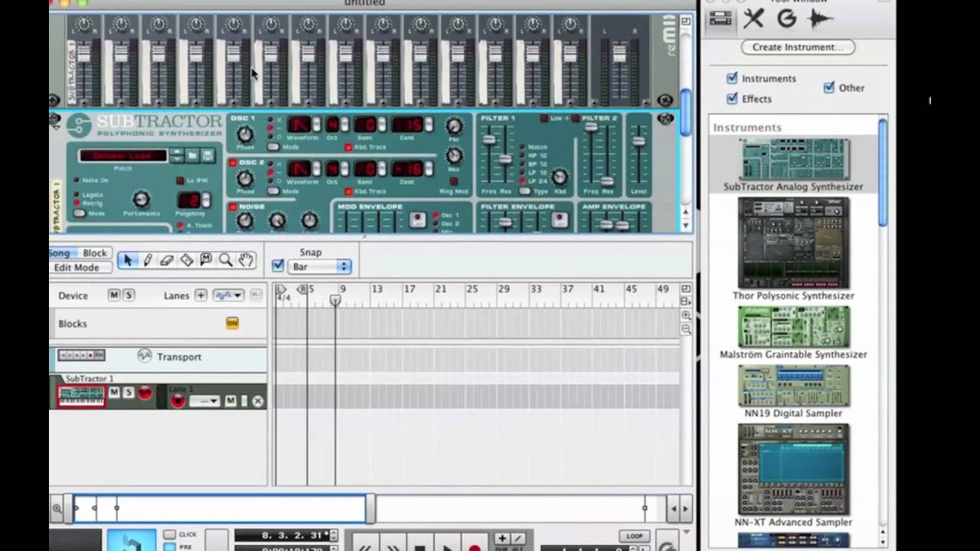Viewport: 980px width, 551px height.
Task: Select the Razor tool in sequencer toolbar
Action: tap(187, 260)
